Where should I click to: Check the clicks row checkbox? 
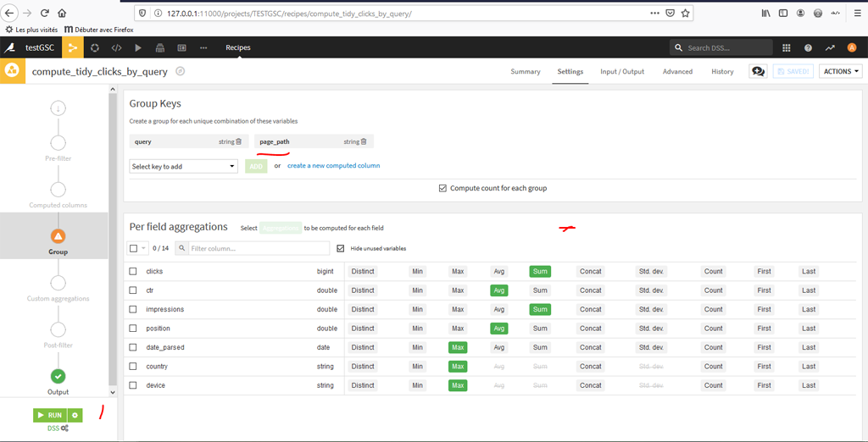point(133,272)
